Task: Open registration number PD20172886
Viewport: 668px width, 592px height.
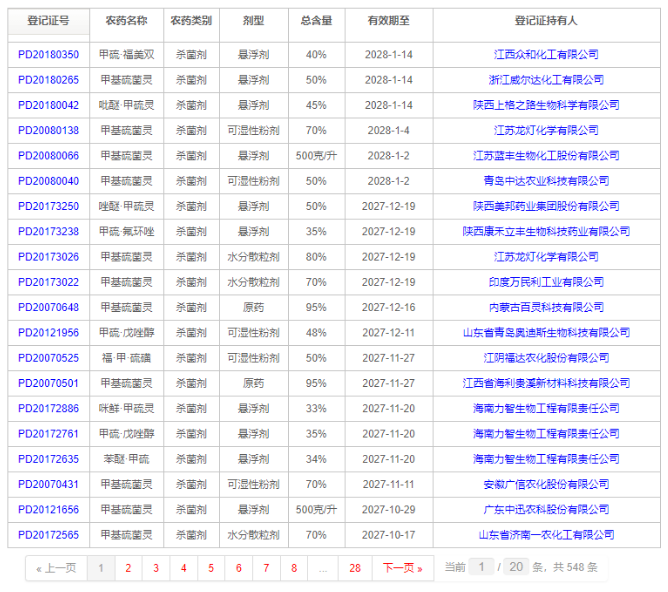Action: (48, 408)
